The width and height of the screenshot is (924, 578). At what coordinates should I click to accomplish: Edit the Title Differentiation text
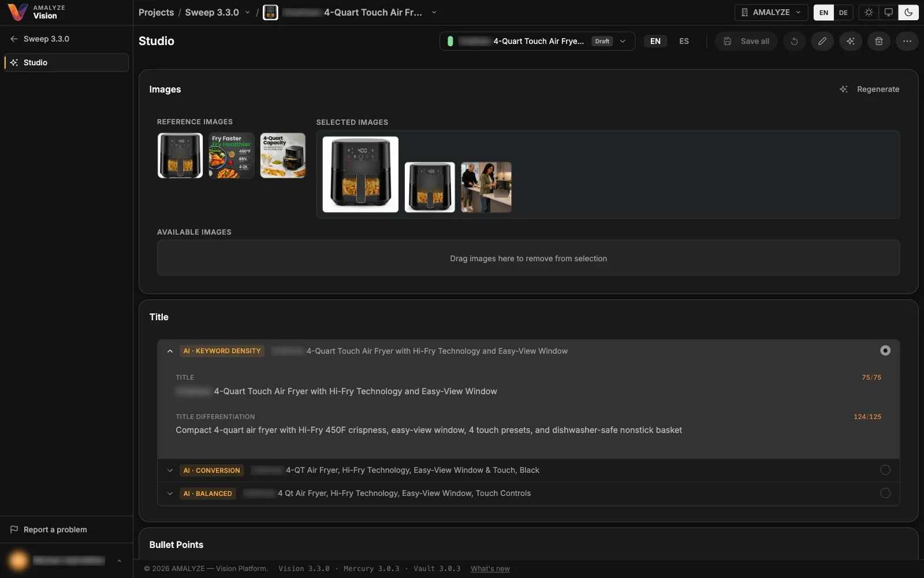pyautogui.click(x=429, y=430)
